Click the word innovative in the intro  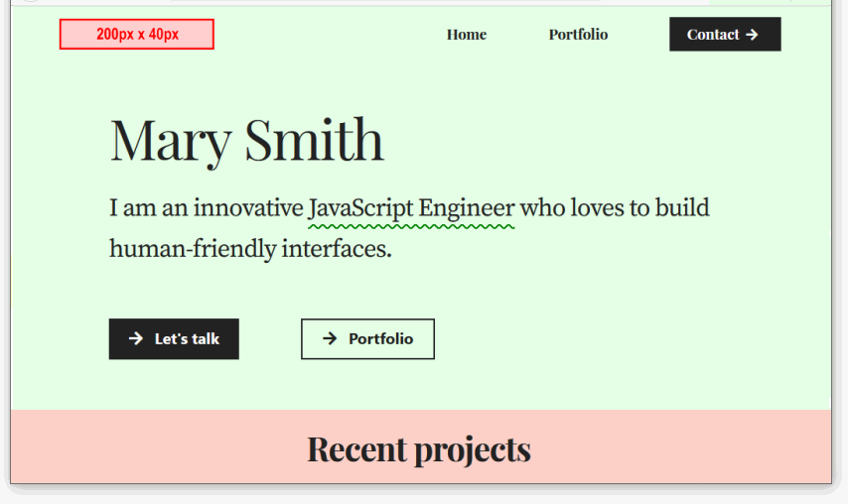pyautogui.click(x=248, y=207)
